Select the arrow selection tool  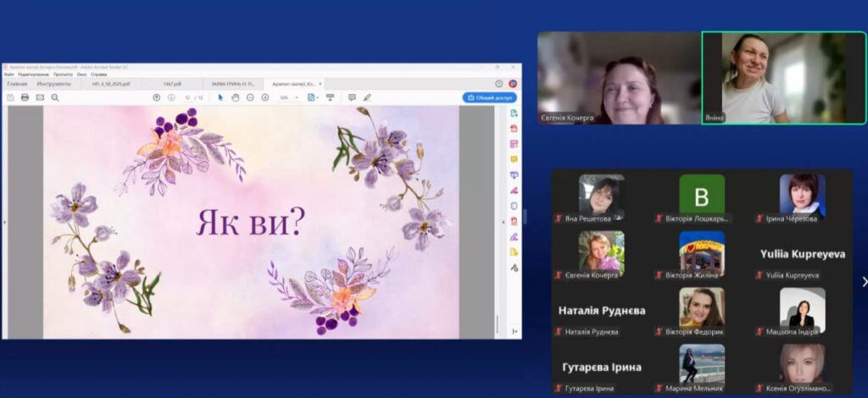click(220, 97)
